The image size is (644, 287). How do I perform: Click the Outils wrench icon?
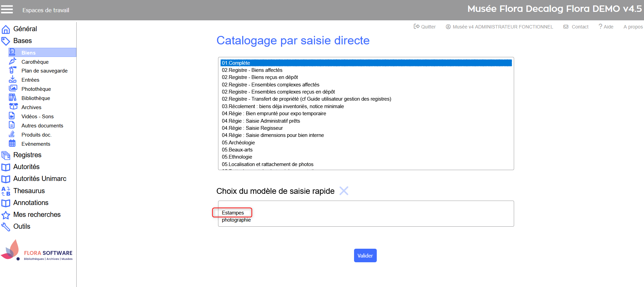[x=6, y=227]
